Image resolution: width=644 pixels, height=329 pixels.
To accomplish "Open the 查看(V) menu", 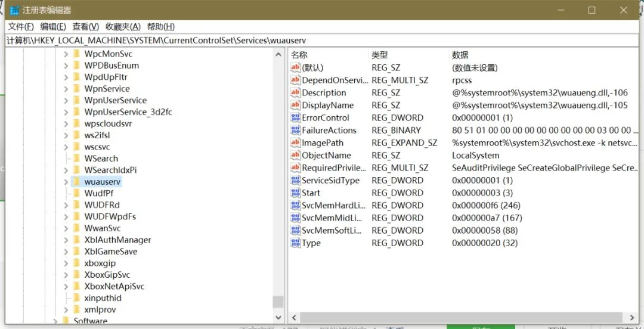I will [86, 27].
